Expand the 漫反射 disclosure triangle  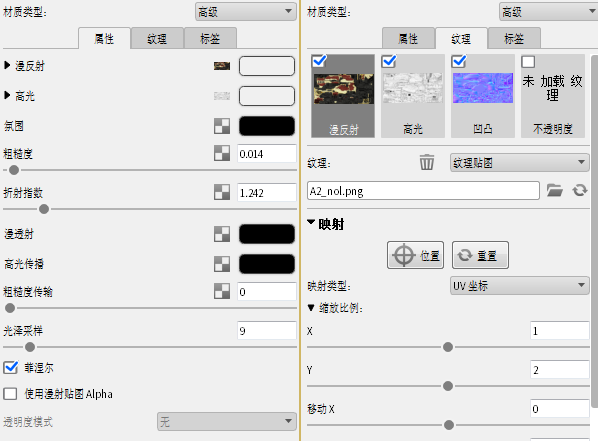(7, 65)
